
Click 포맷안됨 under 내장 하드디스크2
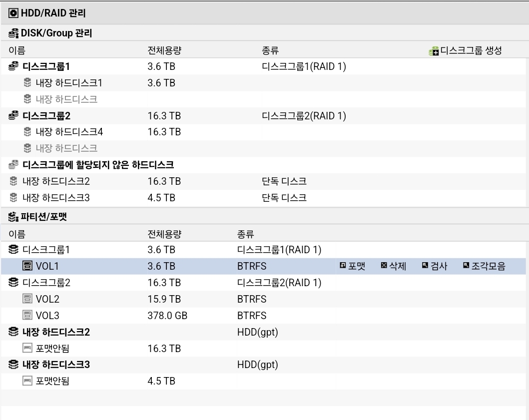(52, 348)
